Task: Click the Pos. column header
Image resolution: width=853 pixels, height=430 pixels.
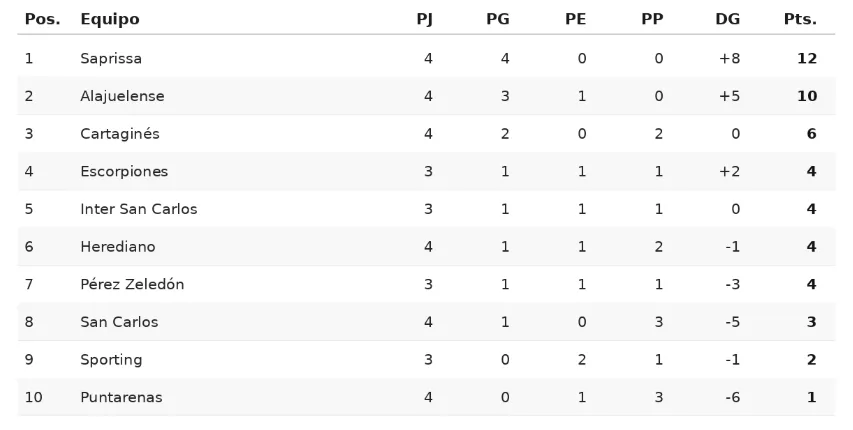Action: coord(42,19)
